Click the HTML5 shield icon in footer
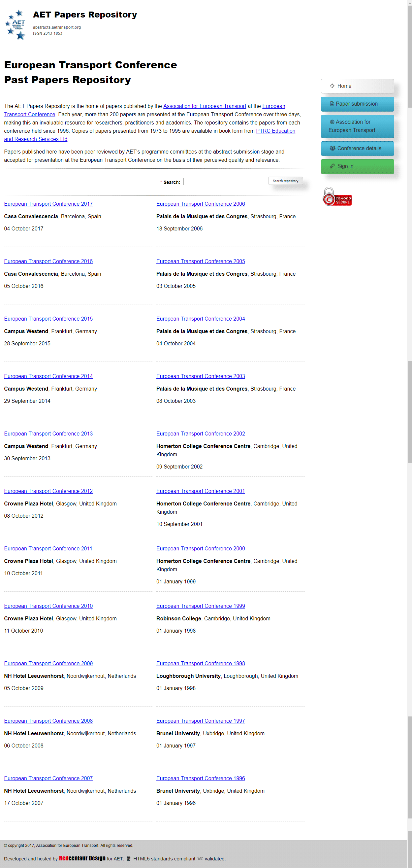This screenshot has height=868, width=412. click(x=129, y=858)
